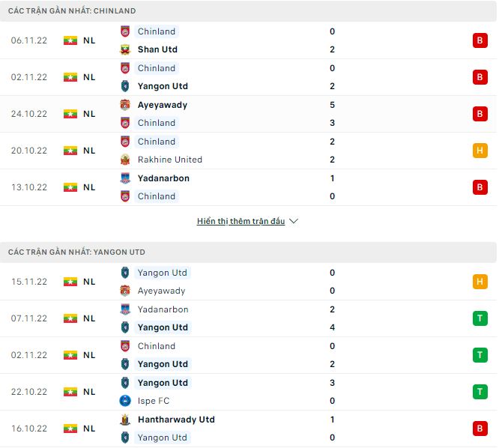Click the Shan Utd team crest
Viewport: 499px width, 448px height.
tap(125, 49)
